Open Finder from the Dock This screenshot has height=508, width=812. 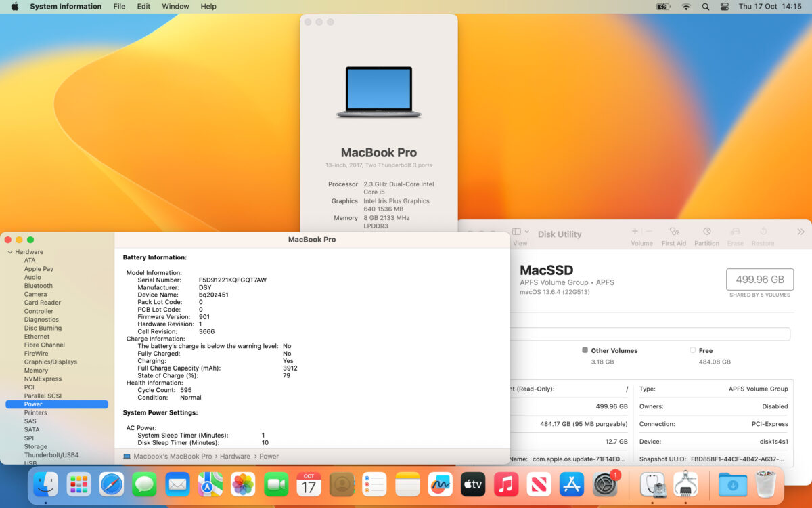click(x=46, y=484)
